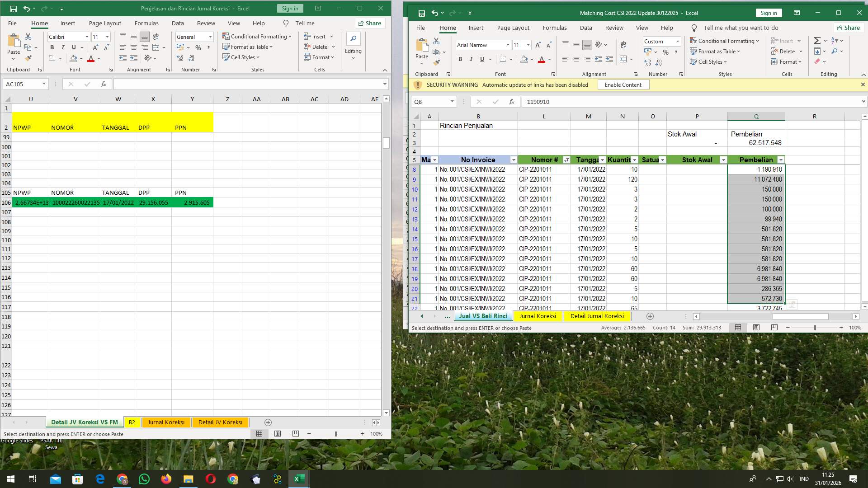Open the font name dropdown showing Arial Narrow
The image size is (868, 488).
pos(508,45)
